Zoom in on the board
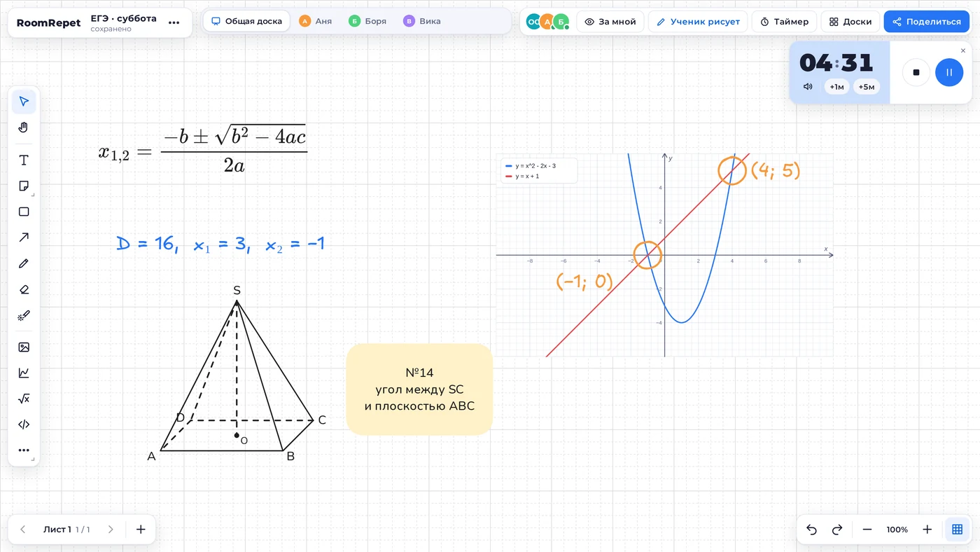The image size is (980, 552). click(x=927, y=530)
